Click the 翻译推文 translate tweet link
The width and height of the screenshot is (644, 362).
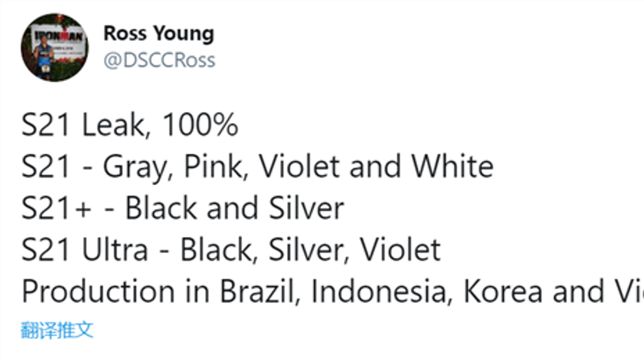click(57, 330)
